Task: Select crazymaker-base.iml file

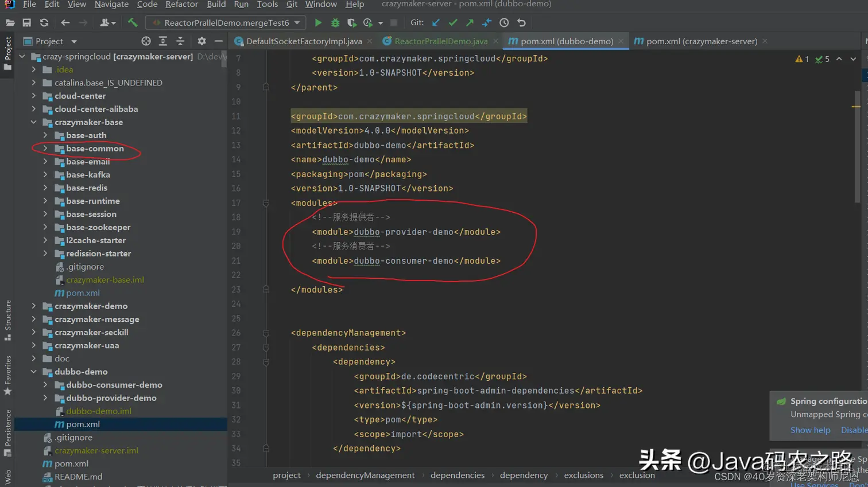Action: click(x=104, y=280)
